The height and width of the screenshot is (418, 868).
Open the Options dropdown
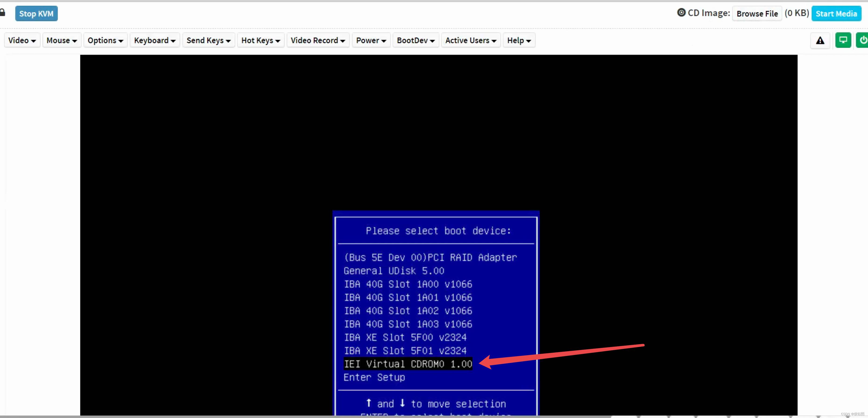click(x=105, y=40)
